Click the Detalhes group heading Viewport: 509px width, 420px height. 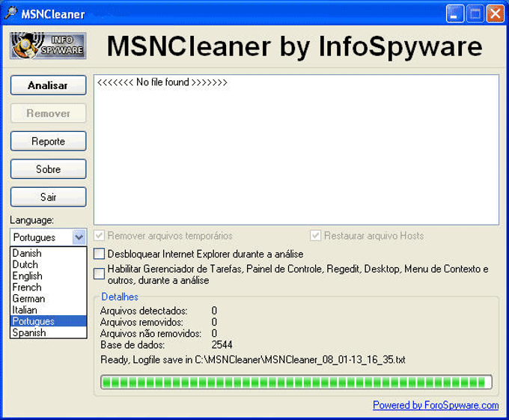pyautogui.click(x=120, y=296)
